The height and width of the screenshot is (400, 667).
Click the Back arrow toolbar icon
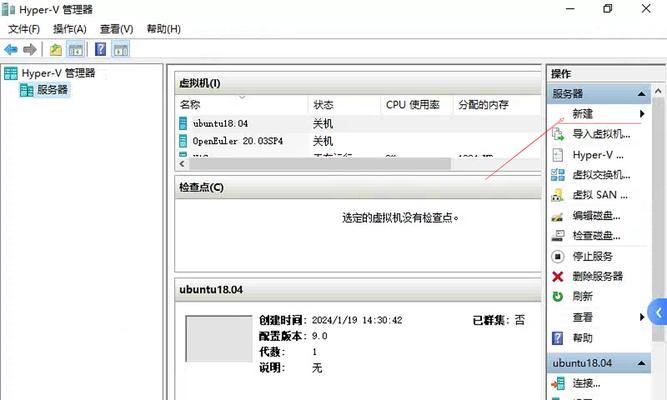point(11,50)
